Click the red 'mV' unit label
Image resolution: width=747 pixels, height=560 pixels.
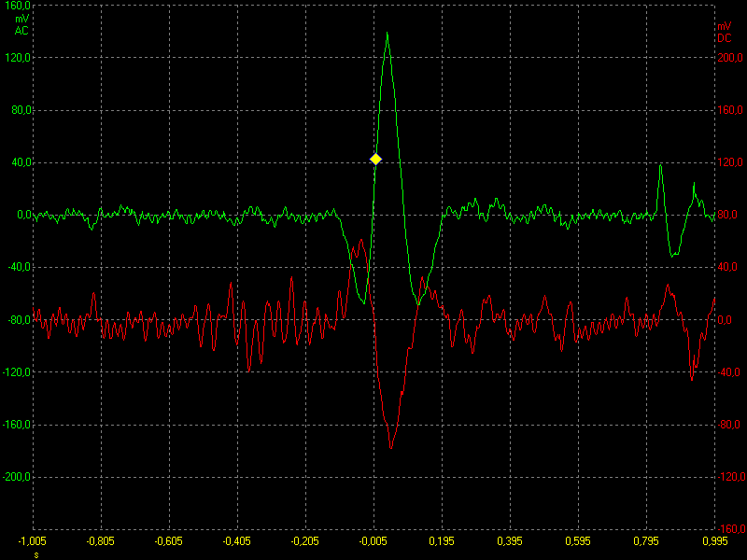point(725,26)
